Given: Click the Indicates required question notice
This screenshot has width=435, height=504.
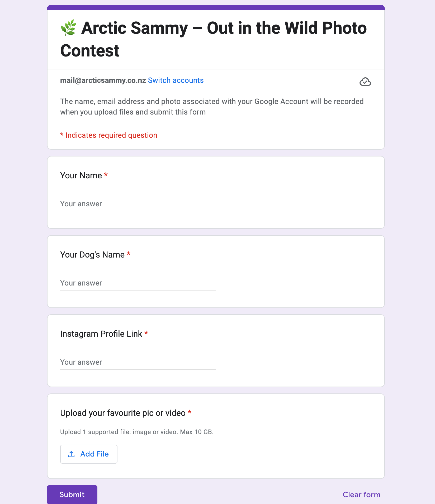Looking at the screenshot, I should click(x=109, y=135).
